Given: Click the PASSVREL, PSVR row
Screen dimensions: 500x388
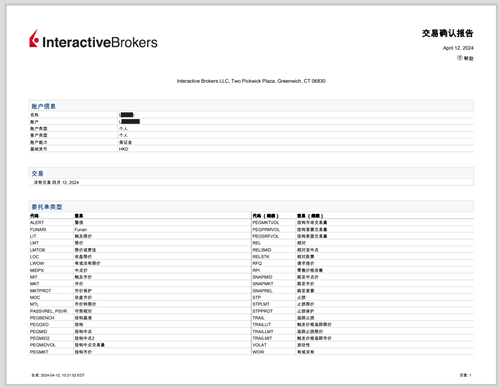Looking at the screenshot, I should click(x=140, y=311).
